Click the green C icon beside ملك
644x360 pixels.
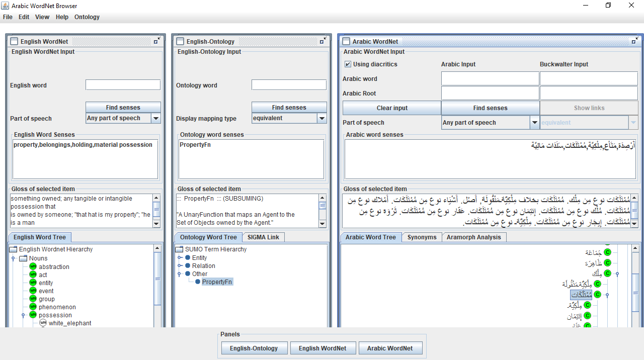coord(607,273)
